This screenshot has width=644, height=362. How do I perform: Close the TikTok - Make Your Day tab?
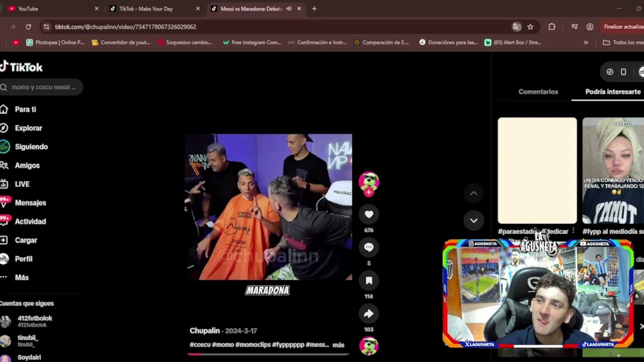tap(198, 9)
